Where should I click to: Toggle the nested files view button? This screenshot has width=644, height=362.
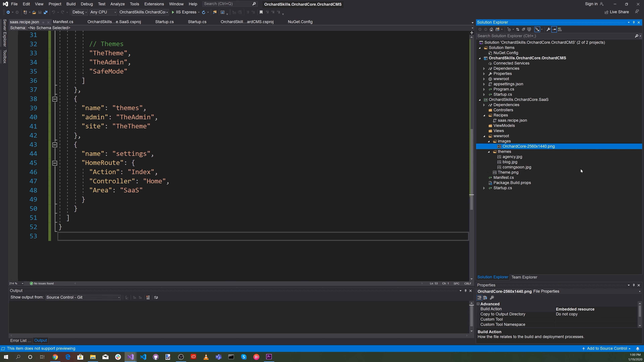[537, 29]
